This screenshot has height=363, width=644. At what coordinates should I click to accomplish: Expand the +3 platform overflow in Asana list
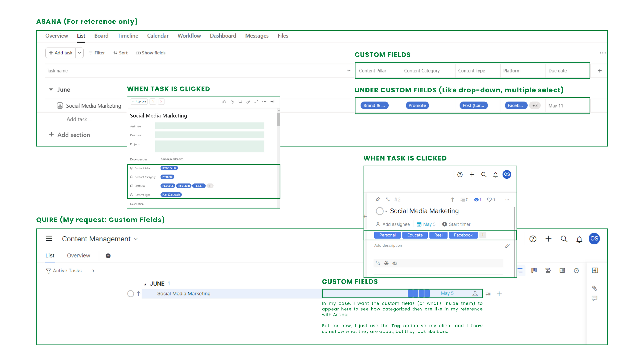(x=535, y=106)
